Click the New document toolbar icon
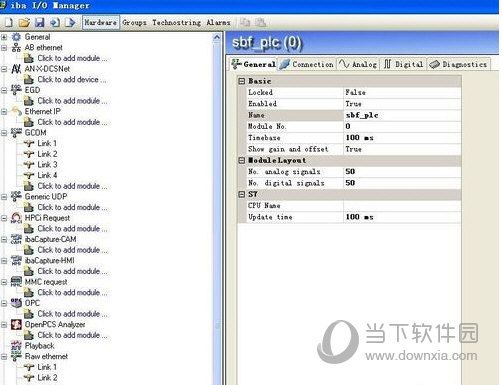502x385 pixels. tap(9, 23)
